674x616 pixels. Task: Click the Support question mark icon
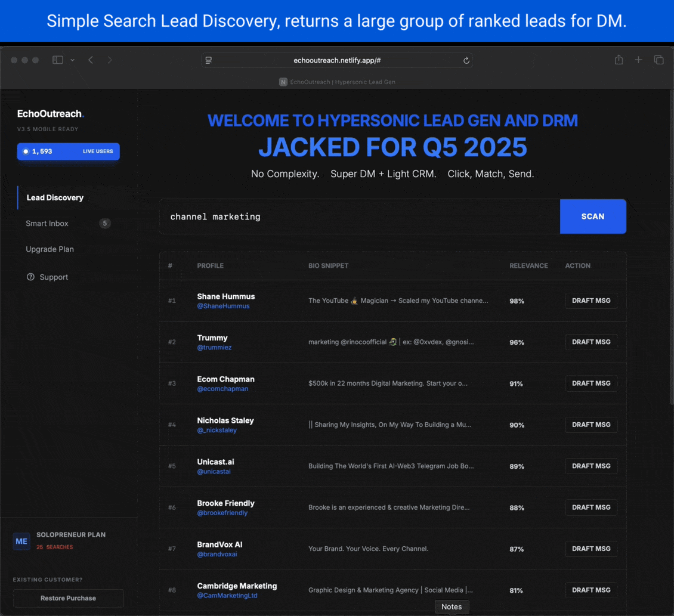click(30, 277)
